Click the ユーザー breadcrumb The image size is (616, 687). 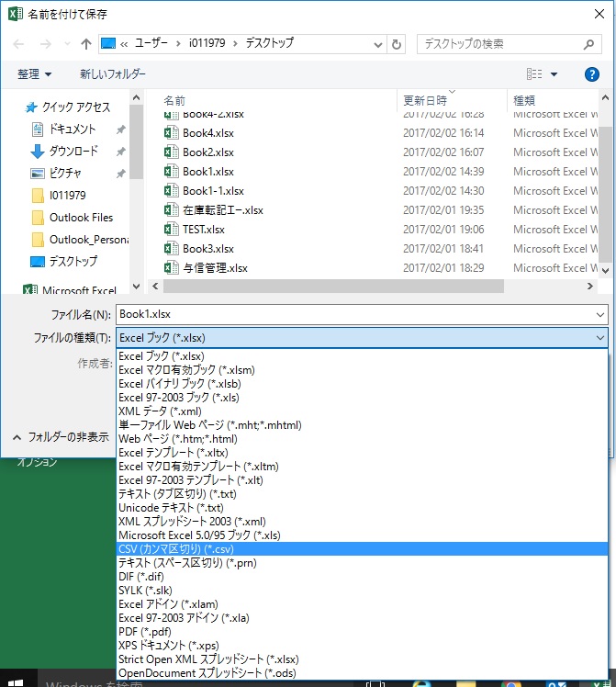(x=151, y=43)
